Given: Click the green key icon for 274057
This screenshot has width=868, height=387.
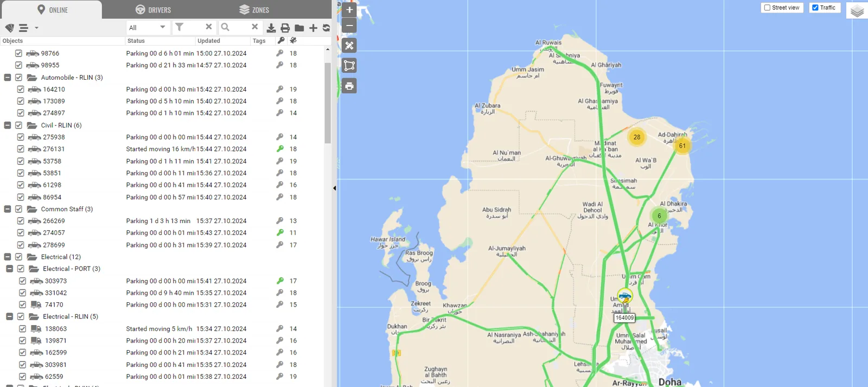Looking at the screenshot, I should tap(280, 233).
